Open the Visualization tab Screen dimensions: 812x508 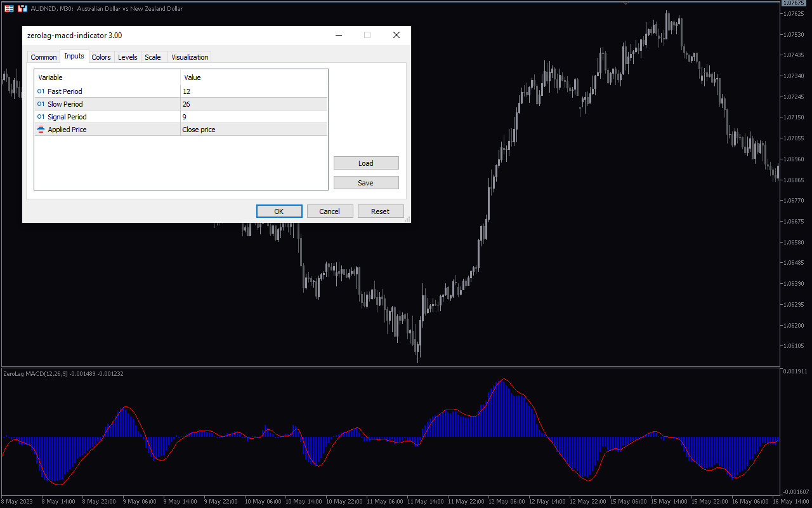pos(190,57)
